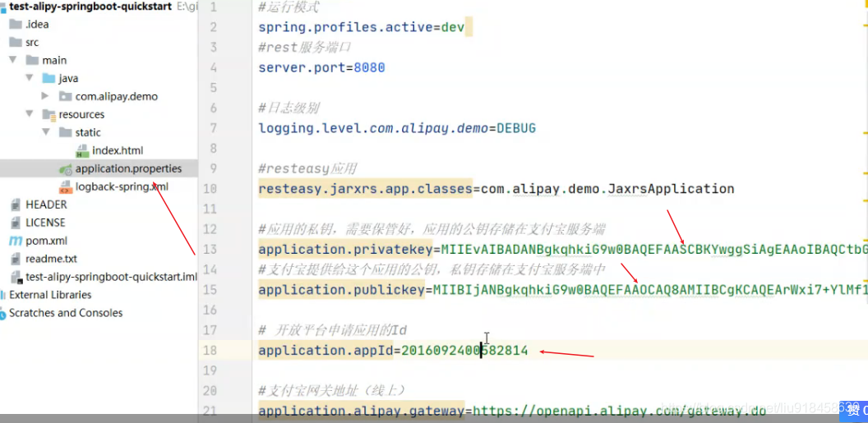Click the Maven pom.xml icon
The height and width of the screenshot is (423, 868).
16,241
